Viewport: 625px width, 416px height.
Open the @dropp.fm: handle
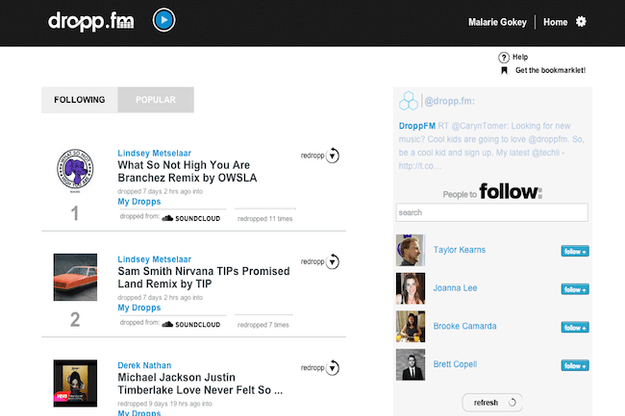click(450, 101)
